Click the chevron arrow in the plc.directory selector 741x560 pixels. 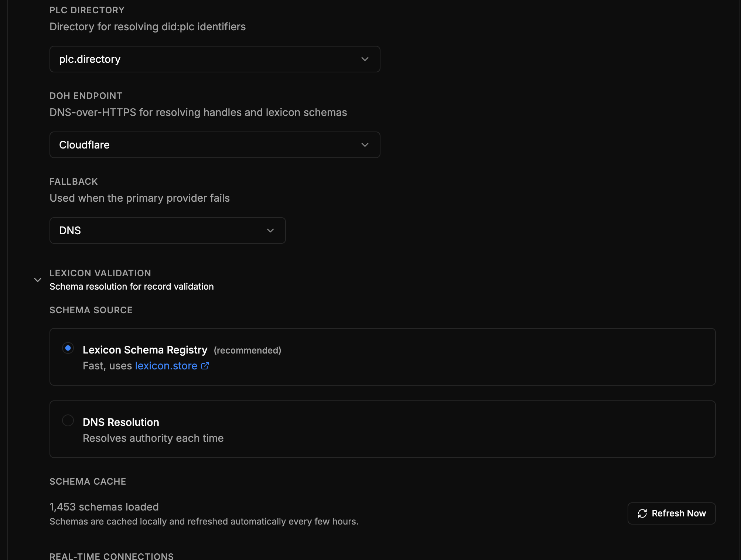[x=365, y=59]
